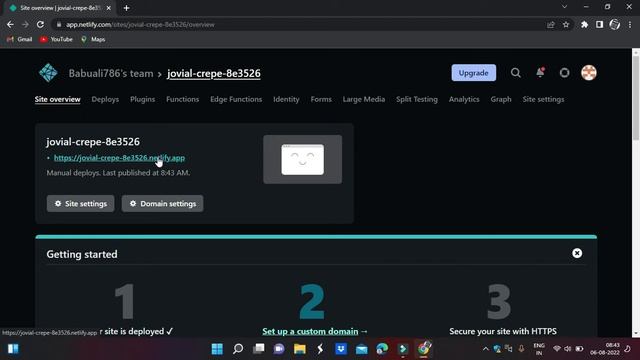Switch to the Plugins tab
The image size is (640, 360).
tap(142, 99)
